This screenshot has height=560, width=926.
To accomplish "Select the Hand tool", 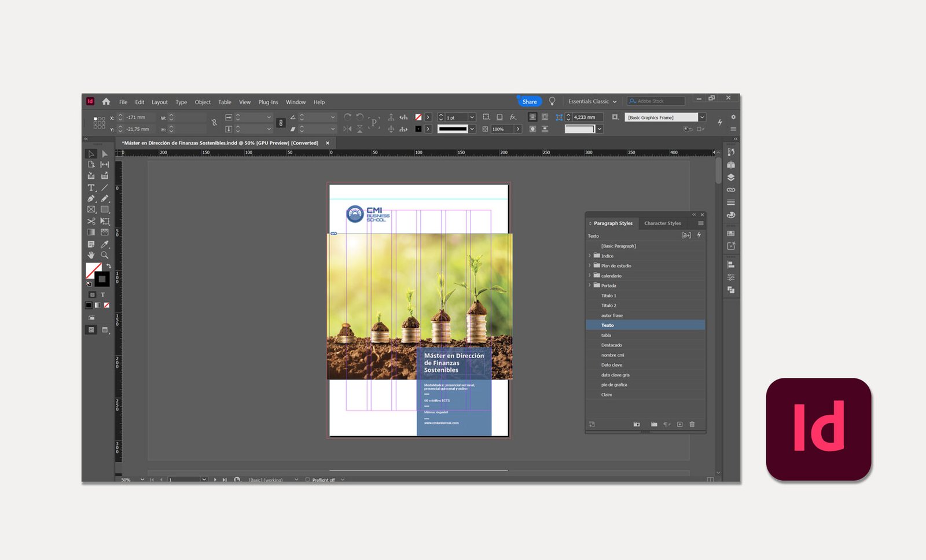I will [x=91, y=255].
